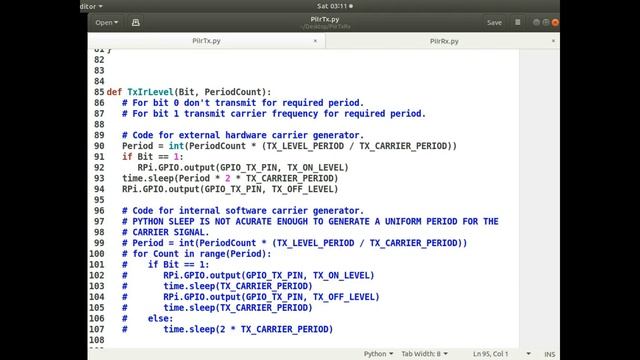Click line 93 time.sleep statement

[x=230, y=178]
